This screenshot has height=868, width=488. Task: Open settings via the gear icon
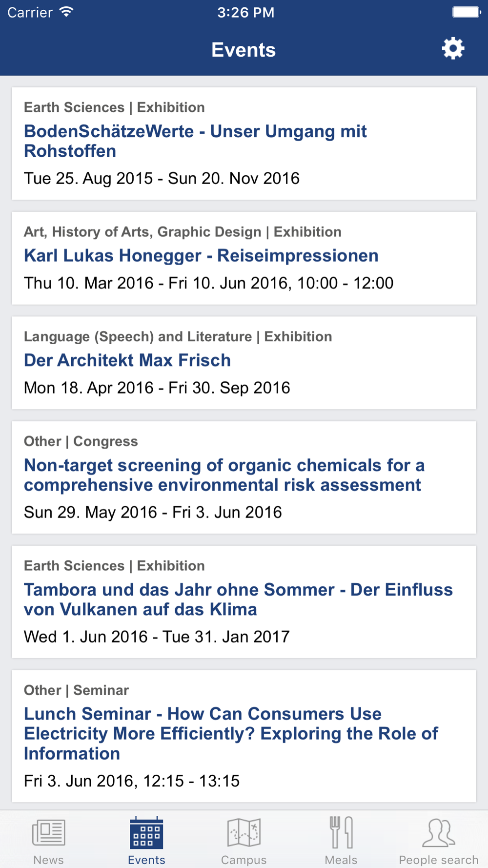453,49
